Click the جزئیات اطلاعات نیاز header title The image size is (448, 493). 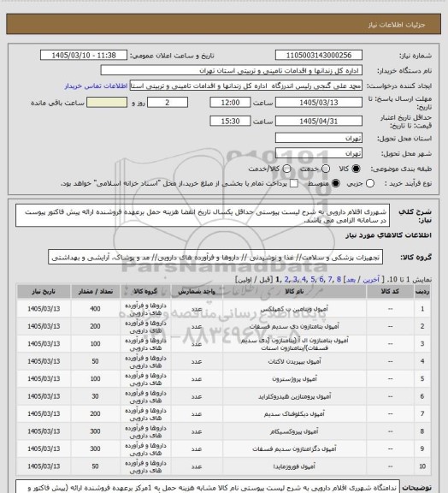[397, 25]
